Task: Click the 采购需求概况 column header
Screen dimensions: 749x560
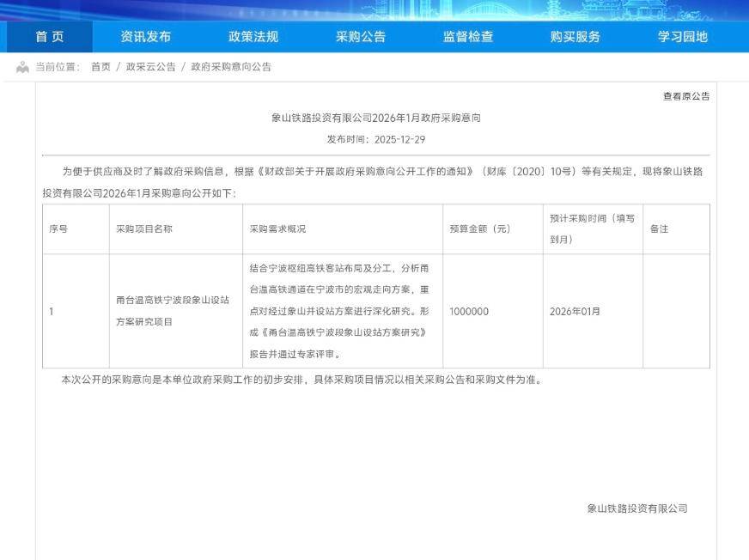Action: pos(277,229)
